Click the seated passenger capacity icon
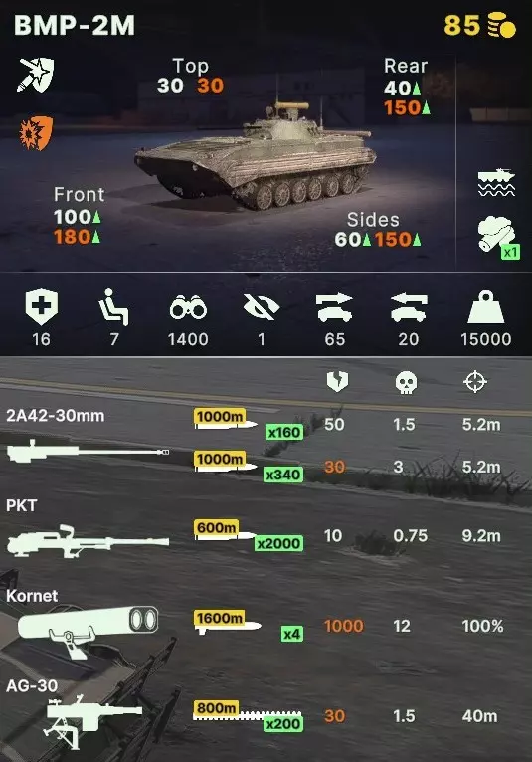The width and height of the screenshot is (532, 762). coord(114,307)
